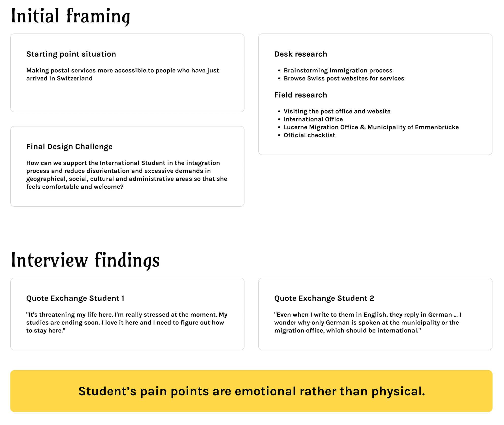Click the yellow pain points banner

(251, 391)
